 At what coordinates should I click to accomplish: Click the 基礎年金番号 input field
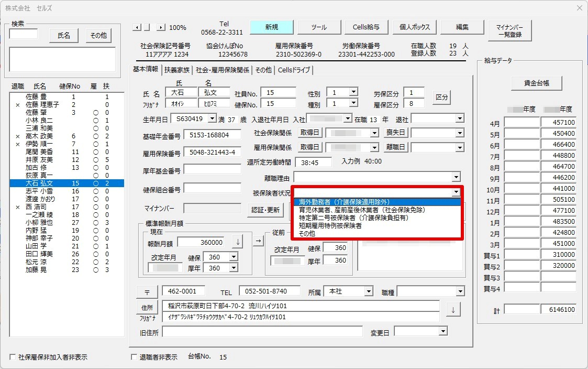(x=212, y=135)
